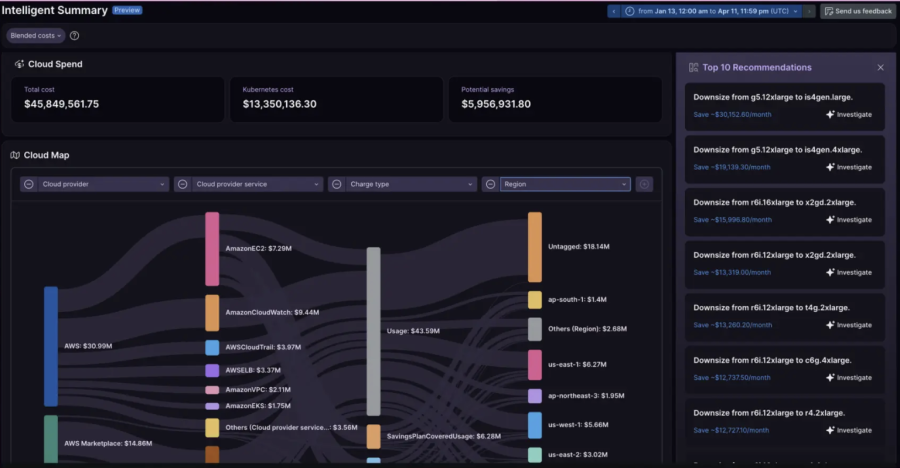The image size is (900, 468).
Task: Investigate g5.12xlarge to is4gen.4xlarge recommendation
Action: pyautogui.click(x=849, y=167)
